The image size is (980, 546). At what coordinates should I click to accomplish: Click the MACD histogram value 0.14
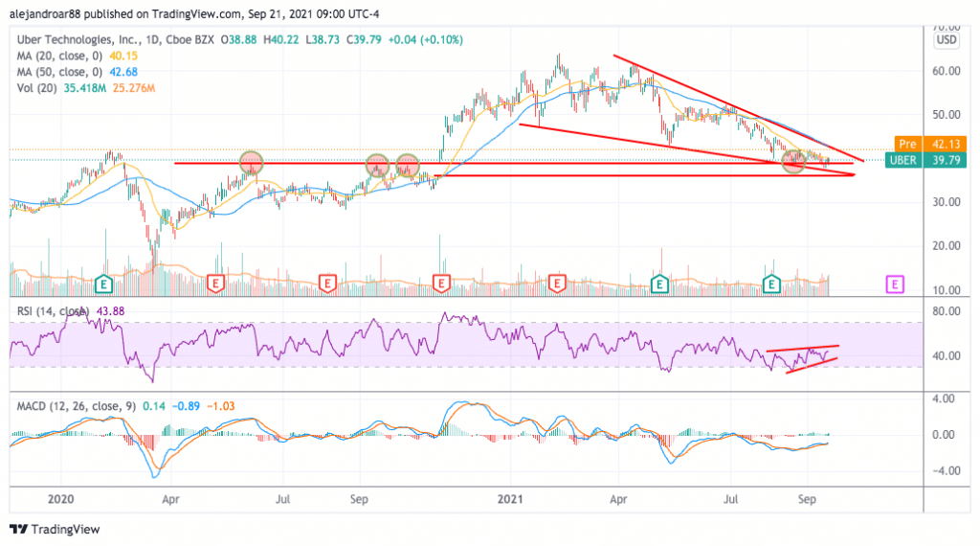154,406
